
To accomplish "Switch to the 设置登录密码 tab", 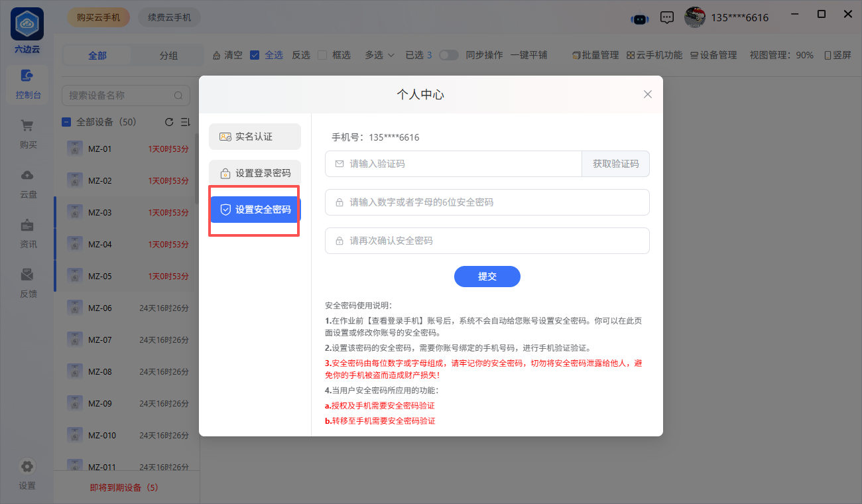I will tap(255, 173).
